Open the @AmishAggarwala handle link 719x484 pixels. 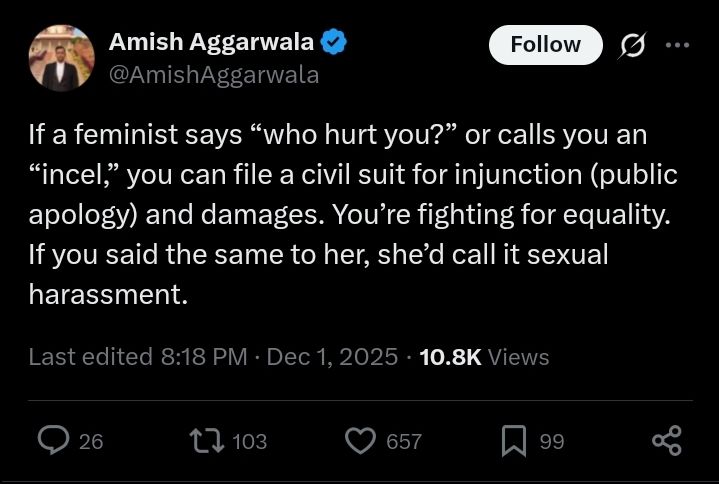(213, 74)
